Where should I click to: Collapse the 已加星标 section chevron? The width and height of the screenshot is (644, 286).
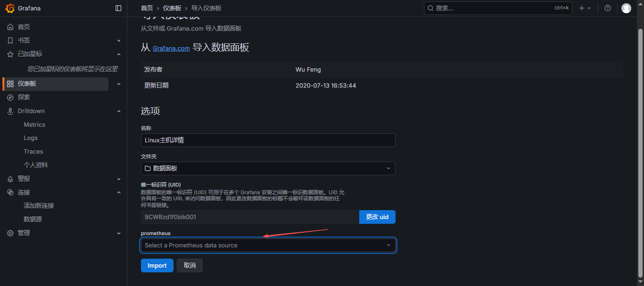click(119, 54)
